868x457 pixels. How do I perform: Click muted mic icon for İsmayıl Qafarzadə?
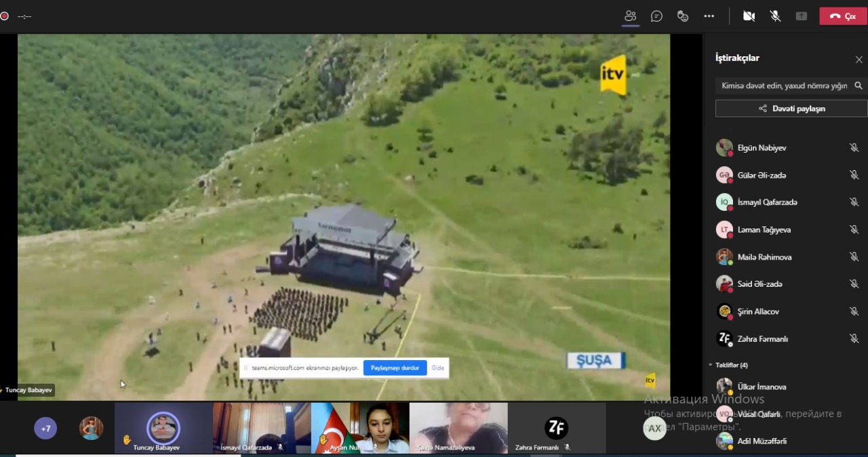point(854,202)
